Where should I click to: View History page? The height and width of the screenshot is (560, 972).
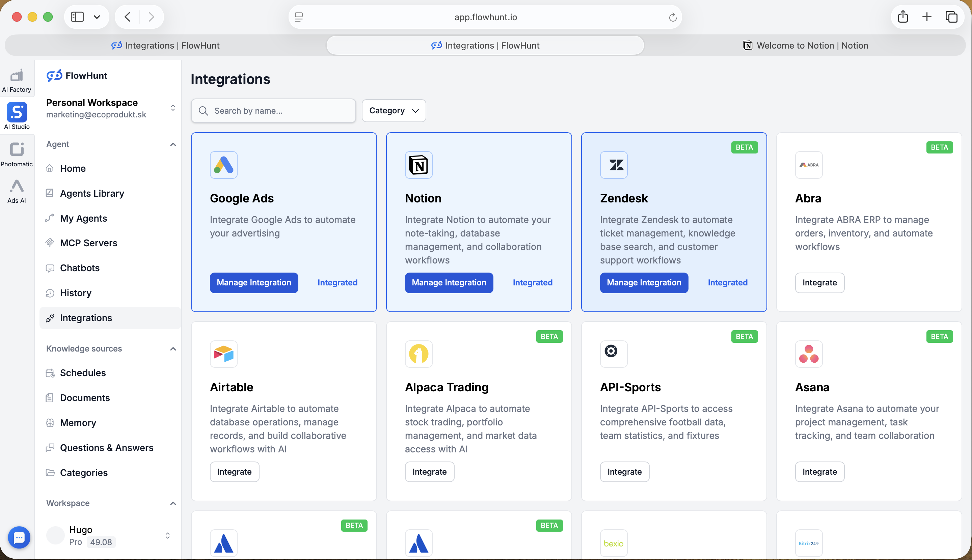coord(110,293)
